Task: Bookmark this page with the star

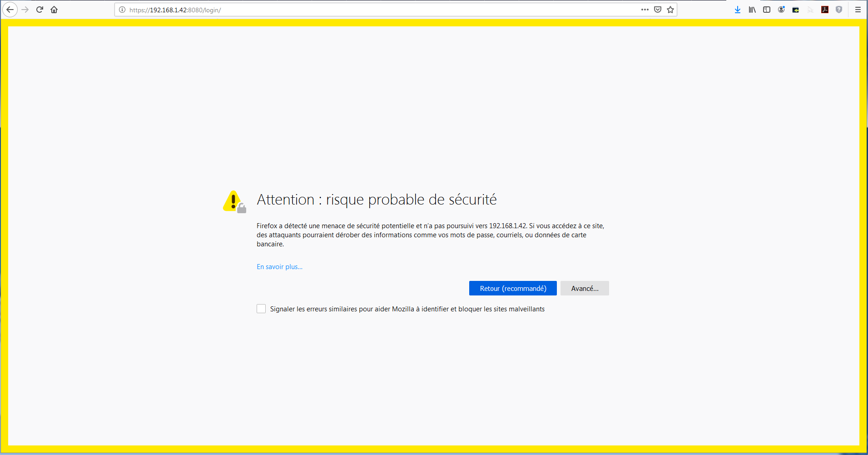Action: tap(670, 10)
